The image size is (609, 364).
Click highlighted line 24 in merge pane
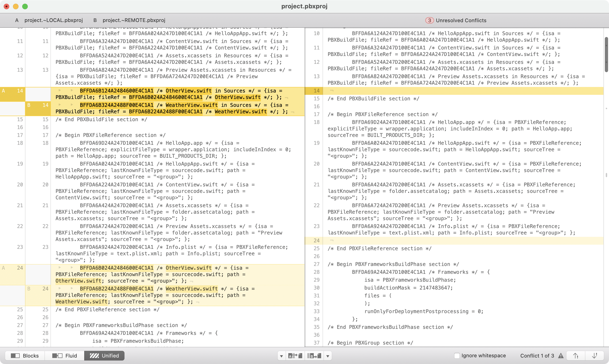[454, 241]
